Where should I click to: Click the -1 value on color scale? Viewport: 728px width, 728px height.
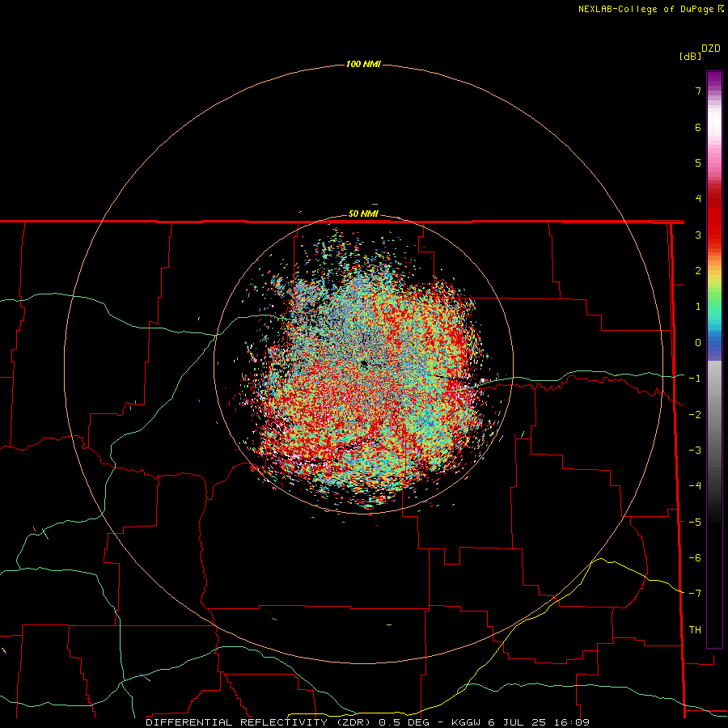(x=695, y=379)
